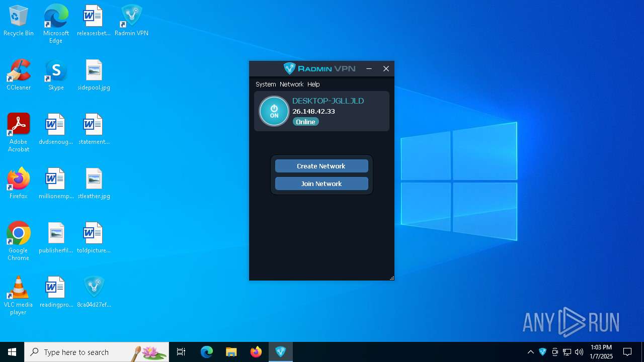644x362 pixels.
Task: Select the millionemp Word document
Action: point(56,184)
